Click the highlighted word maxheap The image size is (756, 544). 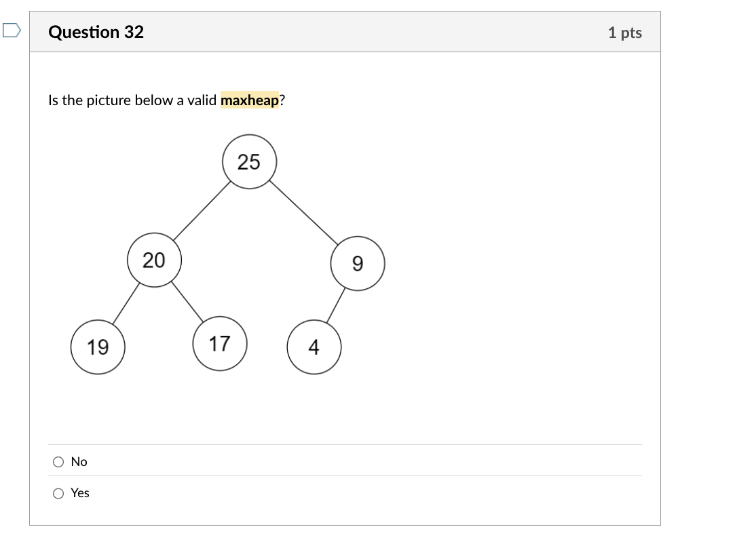tap(251, 100)
